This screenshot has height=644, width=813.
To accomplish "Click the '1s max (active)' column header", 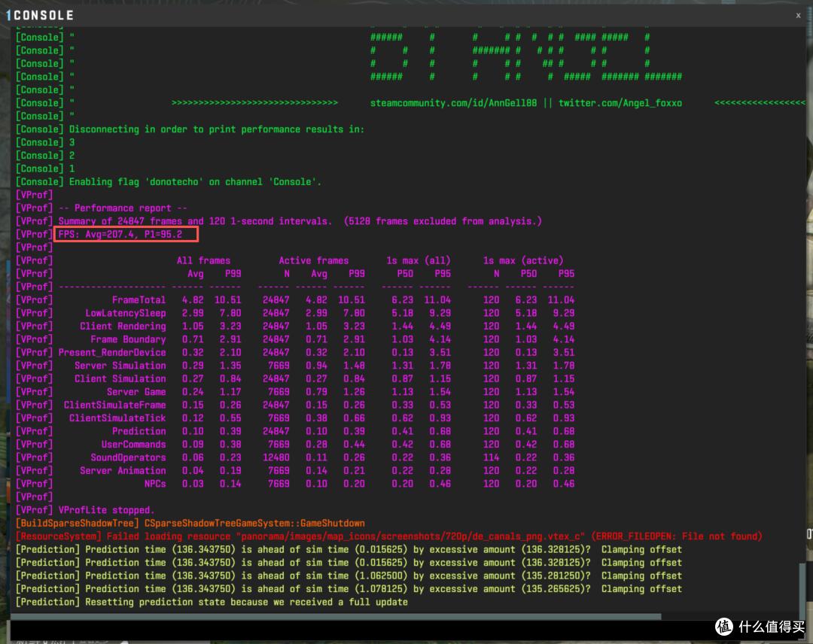I will pos(523,260).
